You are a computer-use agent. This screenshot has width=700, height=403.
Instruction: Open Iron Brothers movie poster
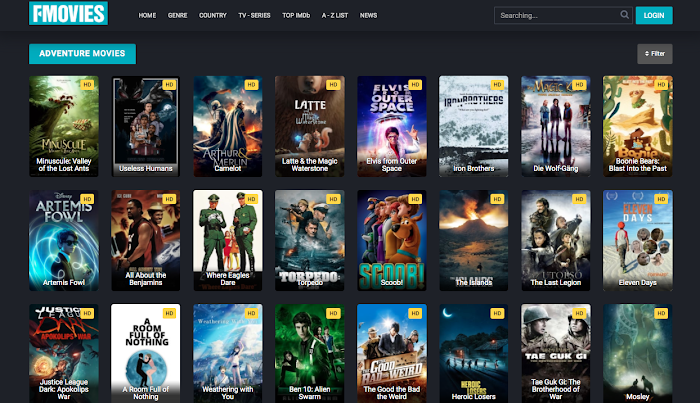(474, 126)
